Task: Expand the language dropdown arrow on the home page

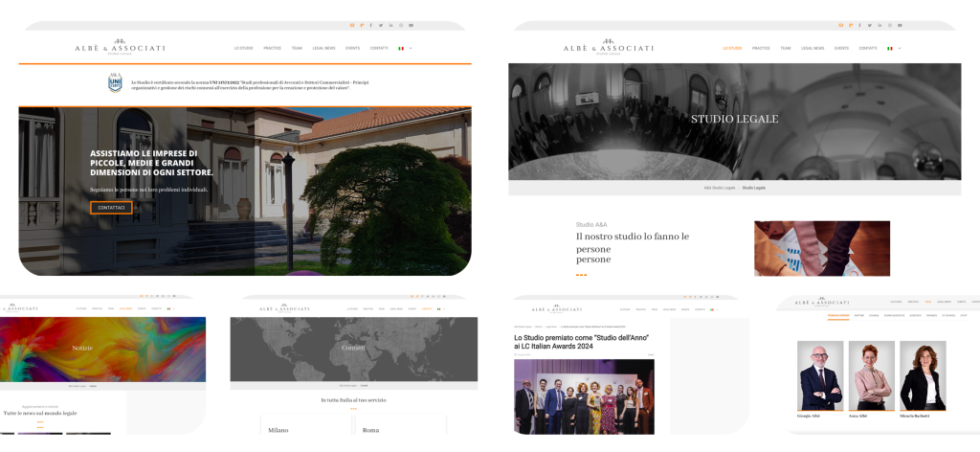Action: point(411,48)
